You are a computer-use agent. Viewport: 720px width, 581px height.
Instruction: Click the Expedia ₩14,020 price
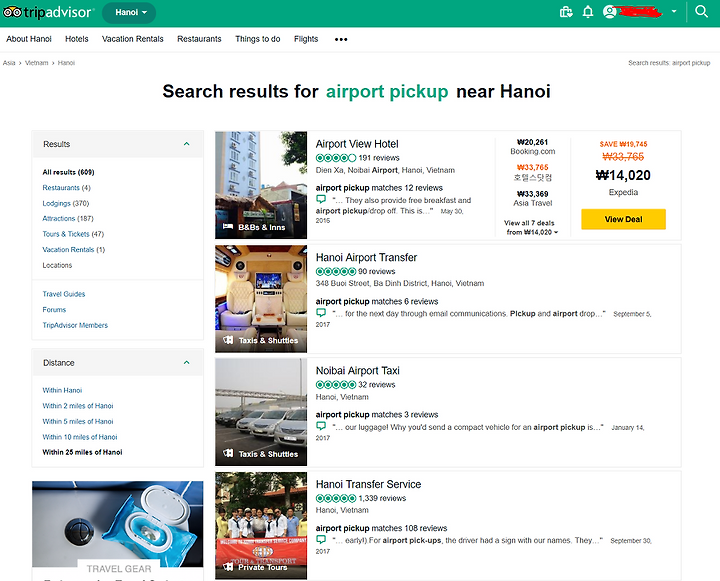point(623,175)
